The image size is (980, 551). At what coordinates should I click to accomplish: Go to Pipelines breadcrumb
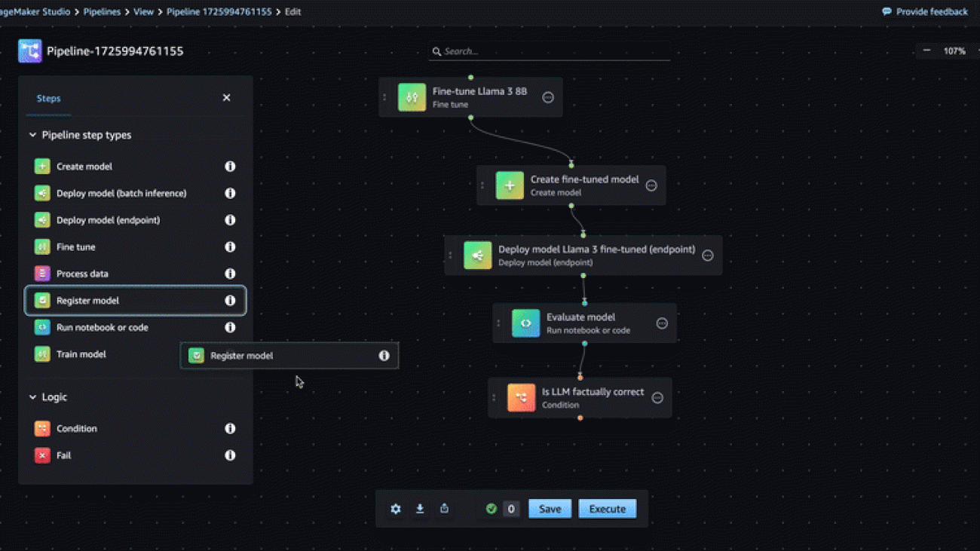click(101, 12)
